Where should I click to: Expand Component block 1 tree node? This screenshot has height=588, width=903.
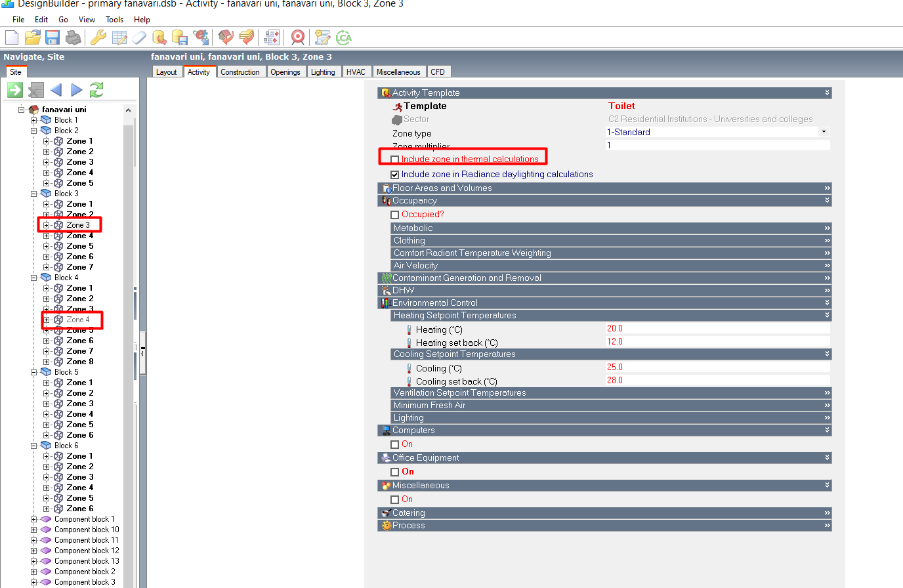[34, 519]
